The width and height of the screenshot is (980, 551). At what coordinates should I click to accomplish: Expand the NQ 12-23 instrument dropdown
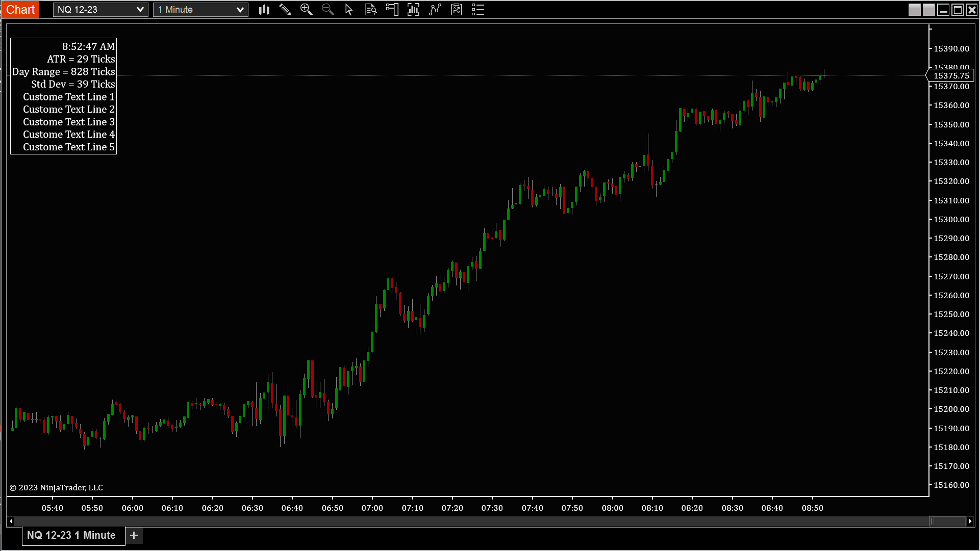click(100, 10)
